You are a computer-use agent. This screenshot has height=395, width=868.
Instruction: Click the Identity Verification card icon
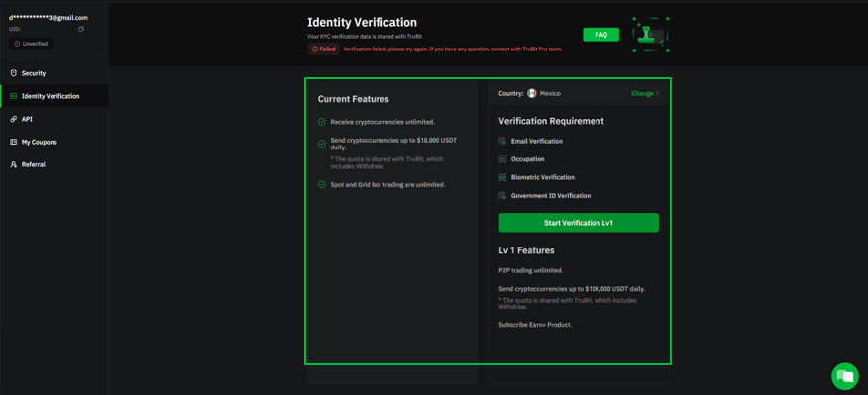coord(13,96)
